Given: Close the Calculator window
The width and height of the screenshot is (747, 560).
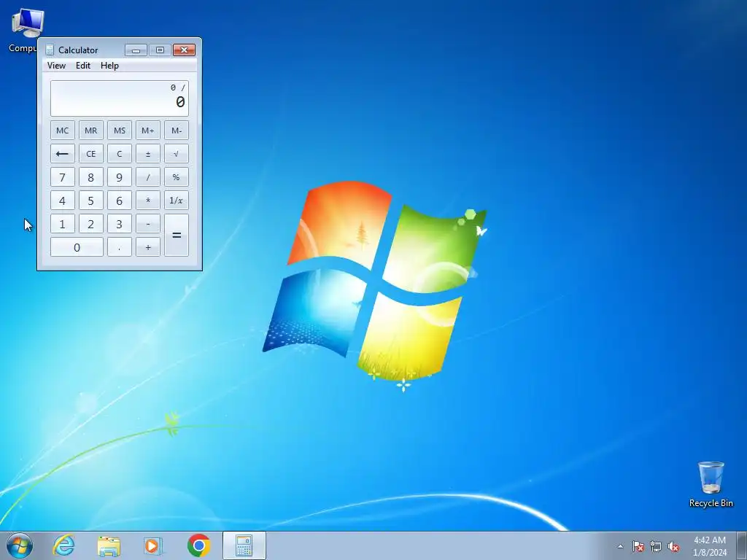Looking at the screenshot, I should (x=185, y=50).
